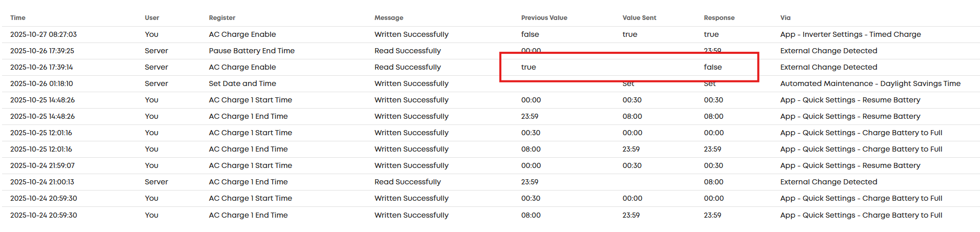Click the User column header

(152, 18)
